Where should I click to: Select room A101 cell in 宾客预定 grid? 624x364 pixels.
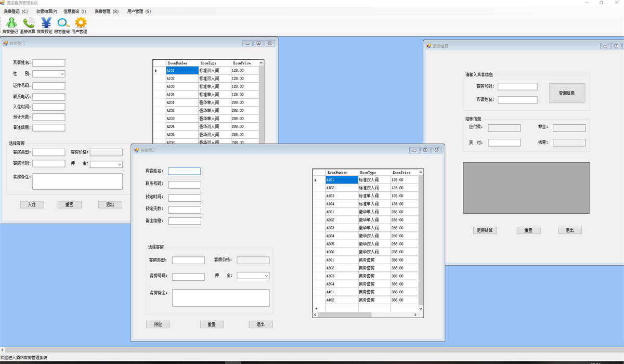click(342, 180)
